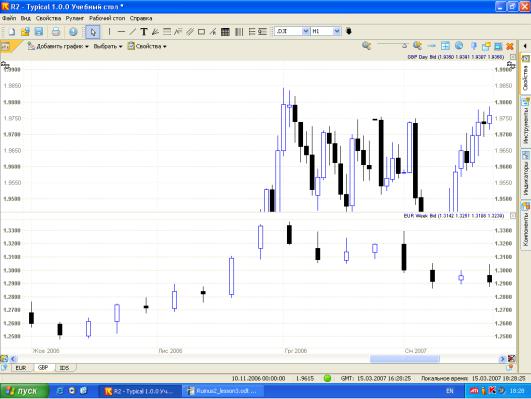Open the Справка menu

141,18
